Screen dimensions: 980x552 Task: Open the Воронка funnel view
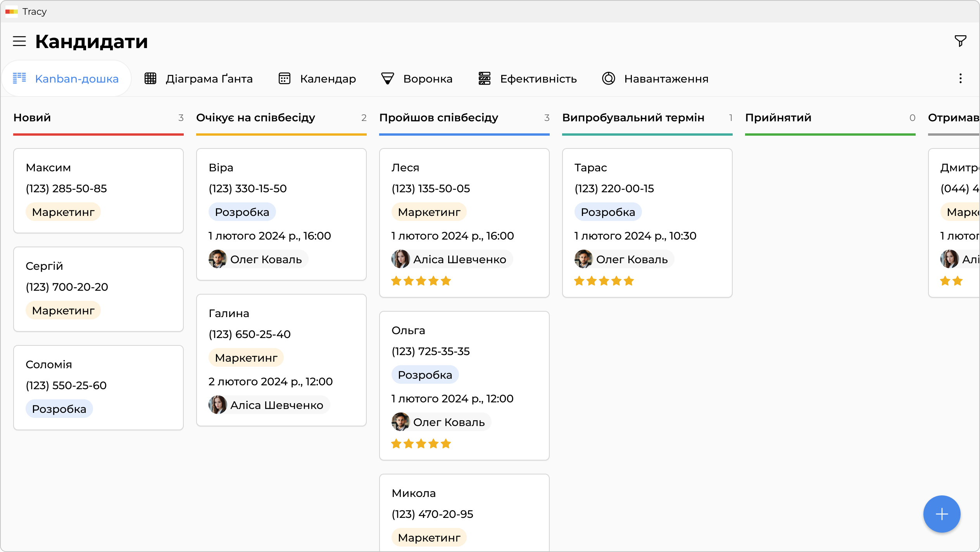(x=417, y=79)
